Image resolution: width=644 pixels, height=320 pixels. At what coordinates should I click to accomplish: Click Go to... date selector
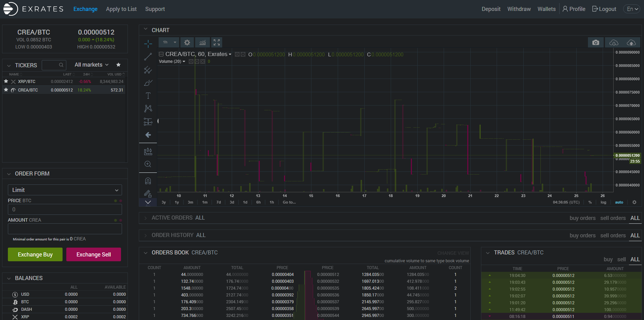pyautogui.click(x=289, y=202)
